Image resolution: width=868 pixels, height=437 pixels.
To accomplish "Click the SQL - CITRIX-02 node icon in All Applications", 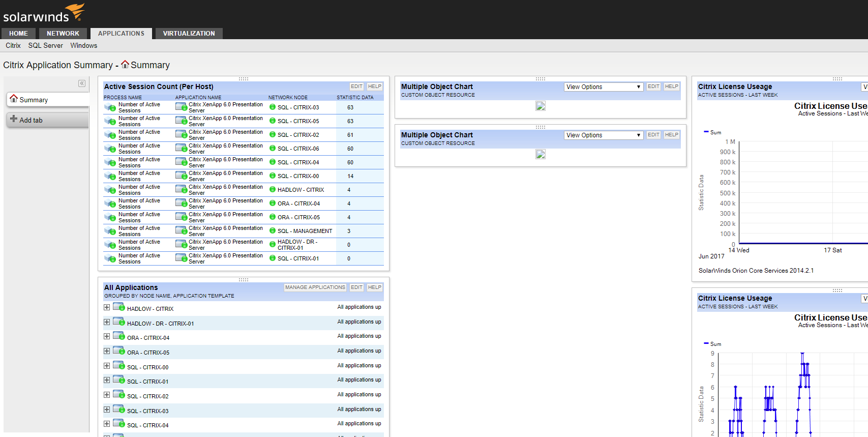I will 119,394.
